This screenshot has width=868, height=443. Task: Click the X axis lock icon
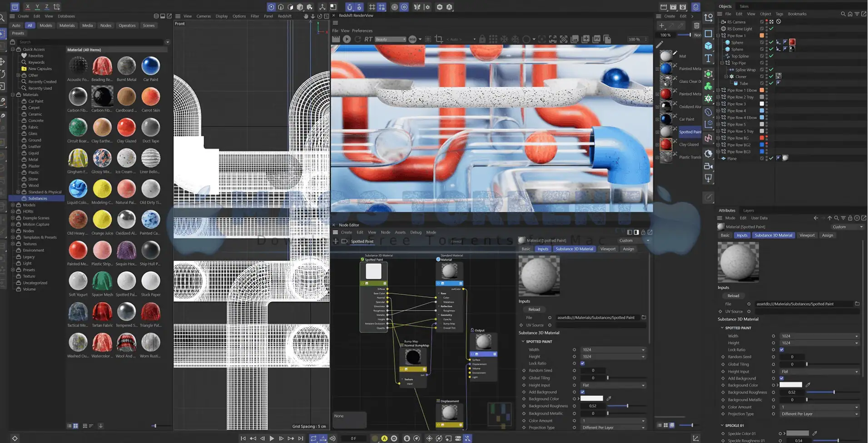pos(28,7)
